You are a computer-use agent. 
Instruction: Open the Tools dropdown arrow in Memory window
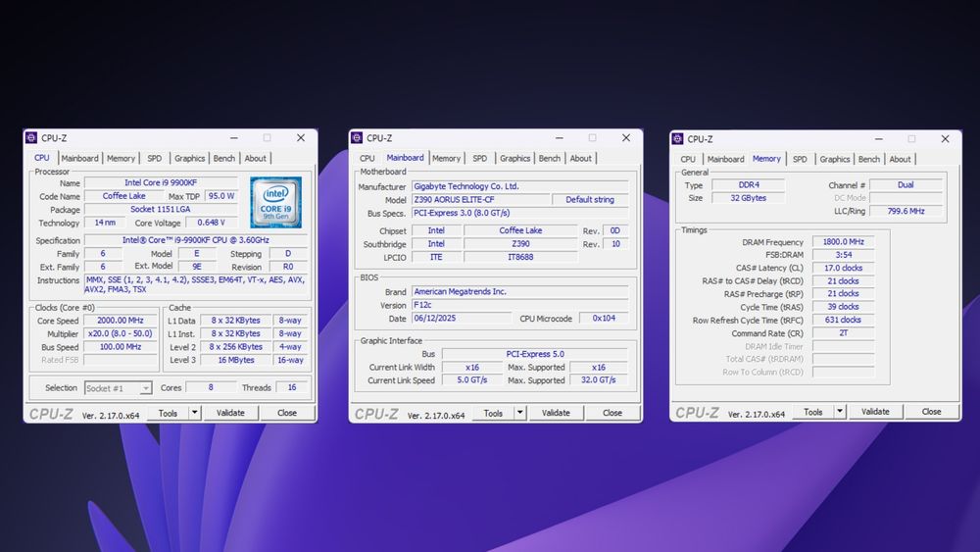point(840,412)
